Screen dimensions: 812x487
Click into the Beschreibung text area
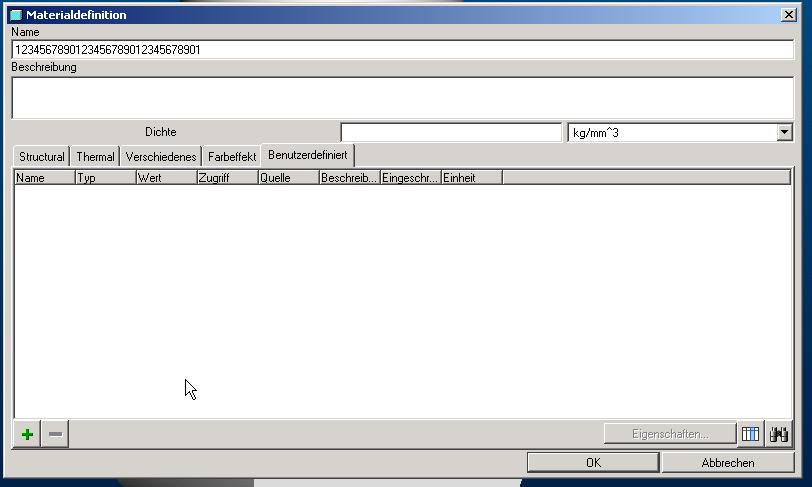pyautogui.click(x=402, y=98)
